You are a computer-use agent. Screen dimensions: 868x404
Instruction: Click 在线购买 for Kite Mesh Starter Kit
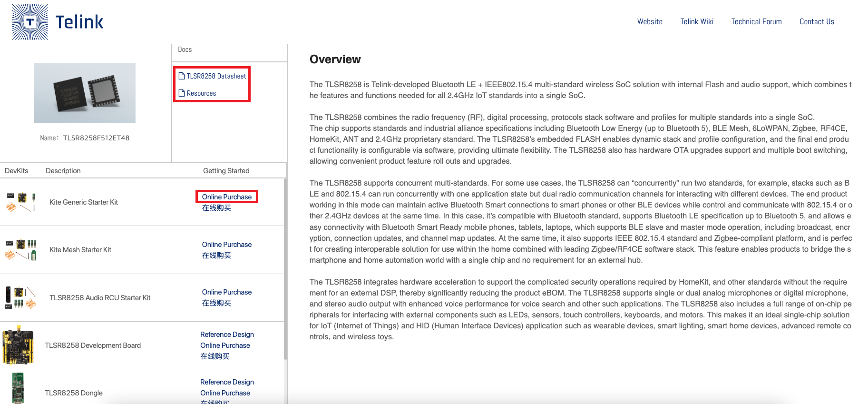217,256
